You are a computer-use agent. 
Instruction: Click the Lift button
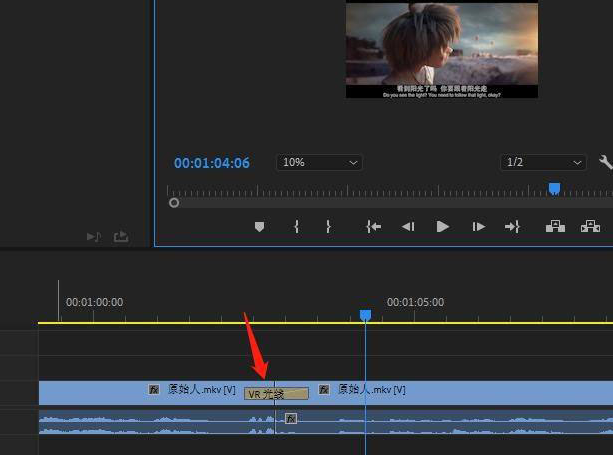pyautogui.click(x=555, y=227)
